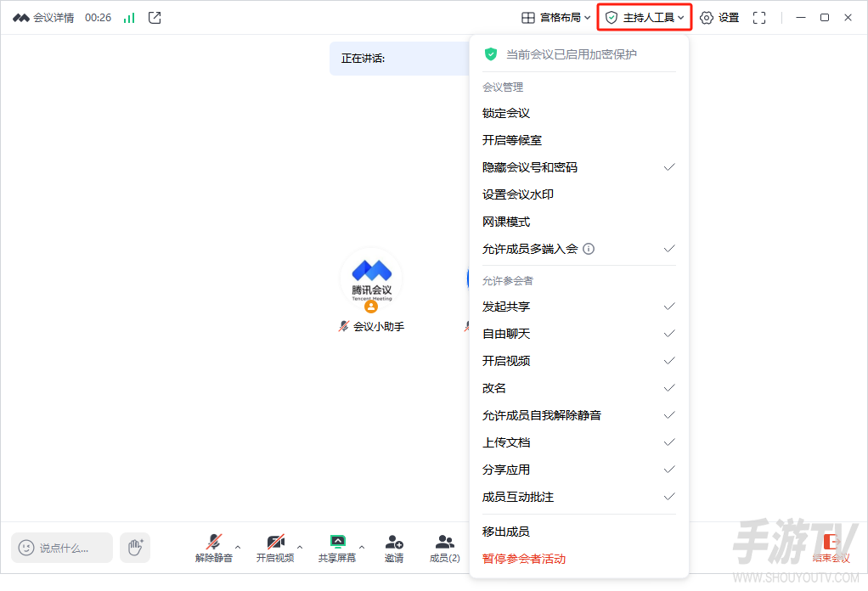
Task: Toggle 发起共享 permission
Action: [578, 307]
